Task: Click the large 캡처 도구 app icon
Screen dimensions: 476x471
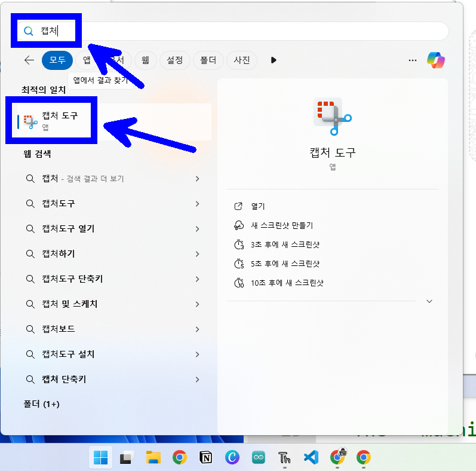Action: point(333,117)
